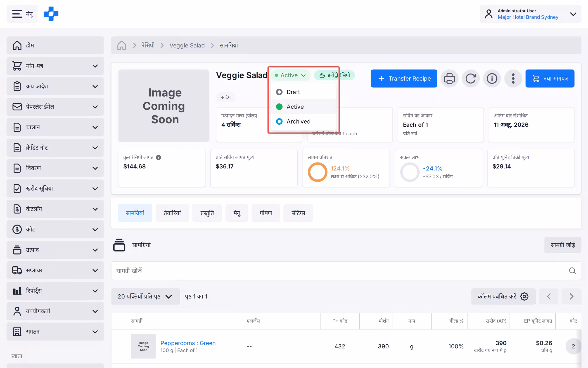This screenshot has width=588, height=368.
Task: Expand मांग-पत्र sidebar section
Action: coord(55,66)
